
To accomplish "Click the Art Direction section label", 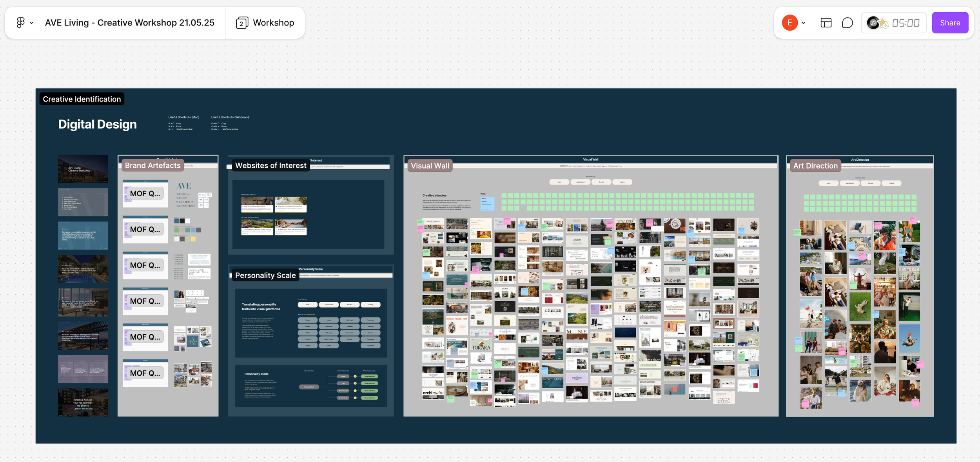I will [x=815, y=166].
